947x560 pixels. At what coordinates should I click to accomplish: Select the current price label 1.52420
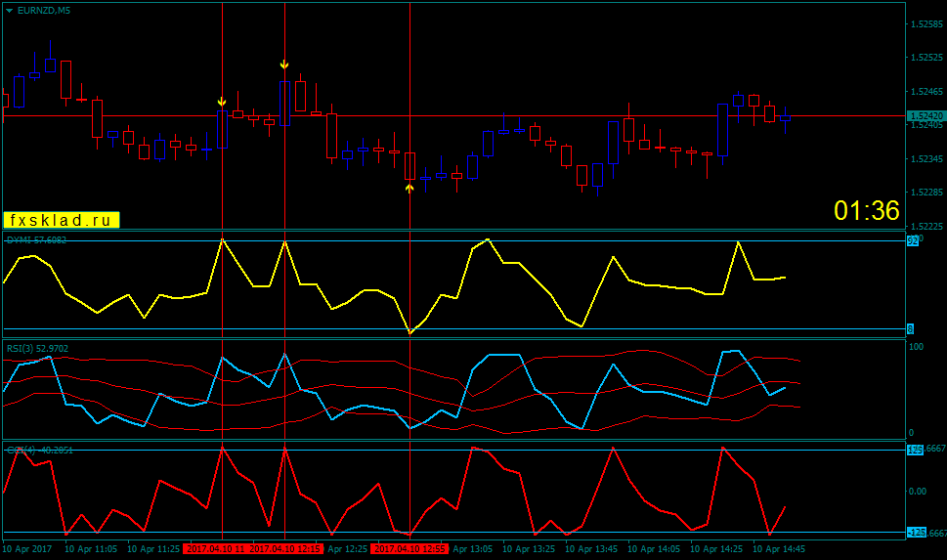[x=925, y=116]
